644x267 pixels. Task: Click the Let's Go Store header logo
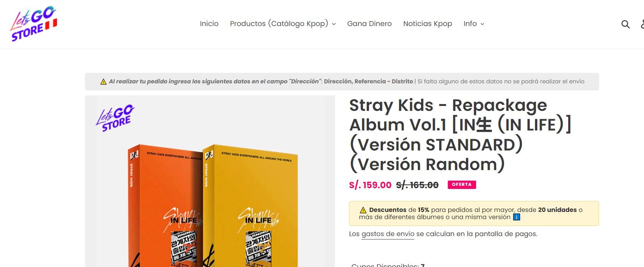(x=34, y=24)
